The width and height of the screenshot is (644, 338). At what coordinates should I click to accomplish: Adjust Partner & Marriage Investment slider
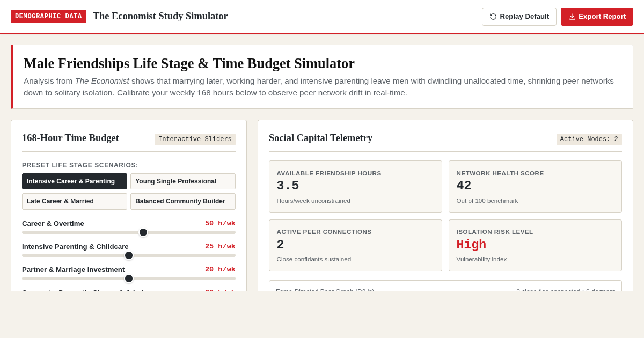[129, 278]
